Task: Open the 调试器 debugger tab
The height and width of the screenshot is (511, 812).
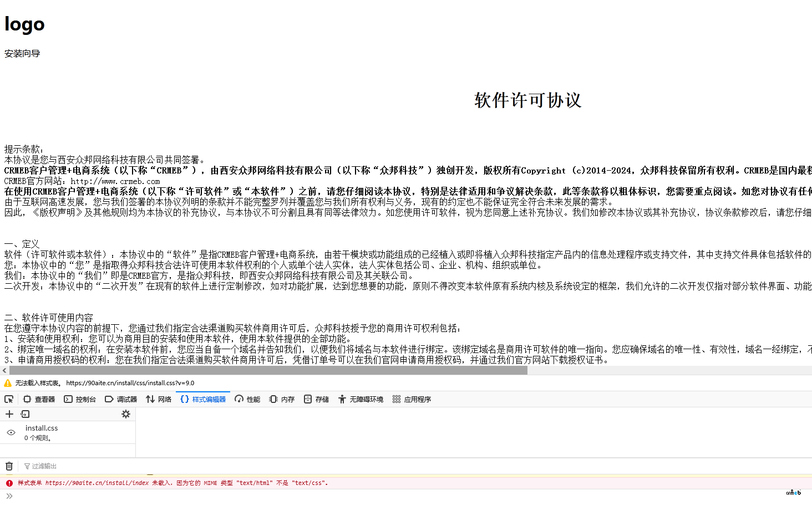Action: coord(121,399)
